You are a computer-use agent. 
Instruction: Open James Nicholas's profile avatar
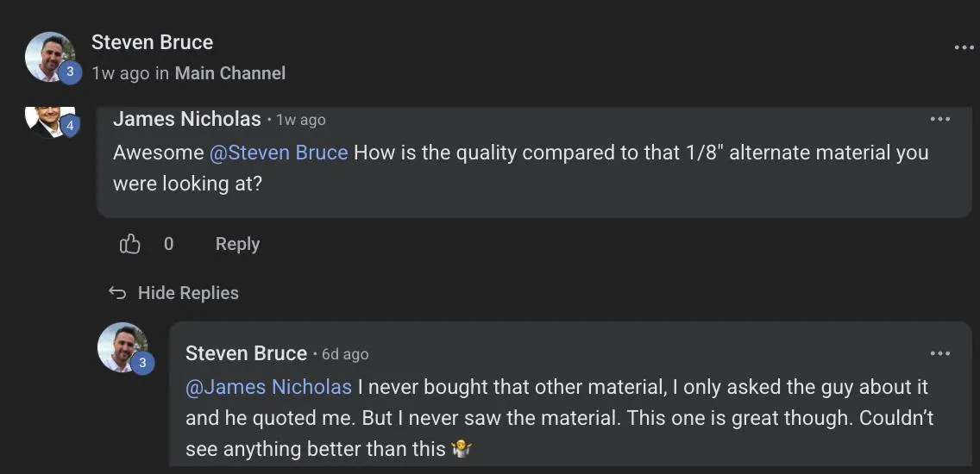click(x=49, y=122)
